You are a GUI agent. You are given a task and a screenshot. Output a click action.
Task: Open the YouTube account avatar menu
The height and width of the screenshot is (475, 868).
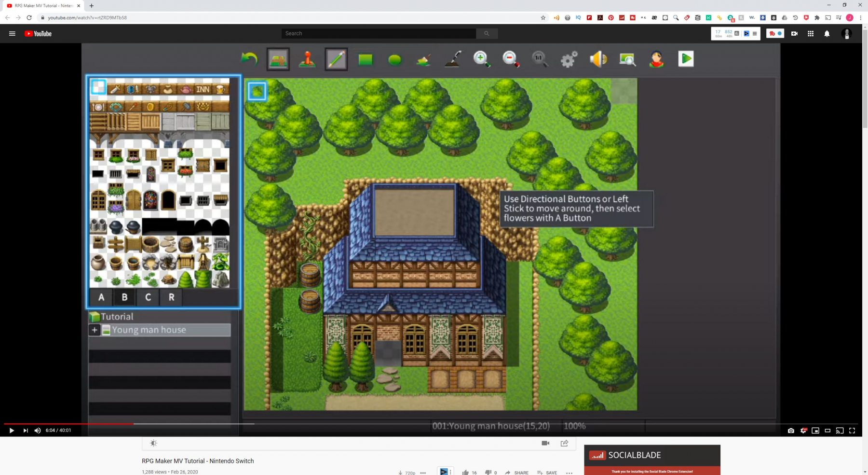pos(846,34)
